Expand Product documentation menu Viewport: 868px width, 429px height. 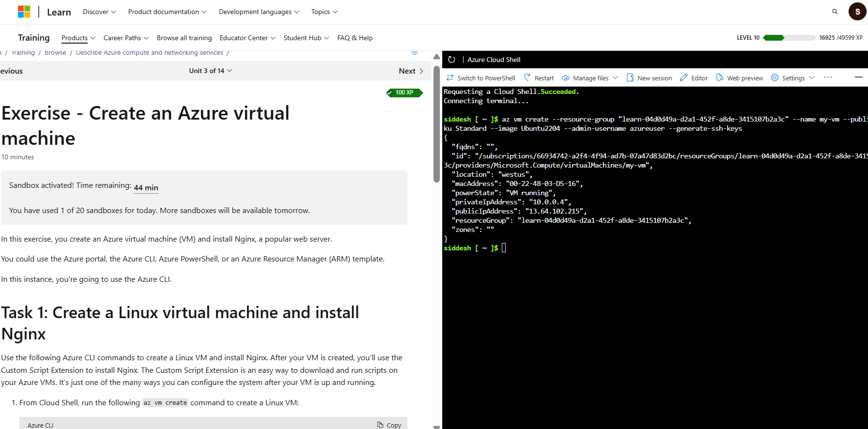click(167, 12)
